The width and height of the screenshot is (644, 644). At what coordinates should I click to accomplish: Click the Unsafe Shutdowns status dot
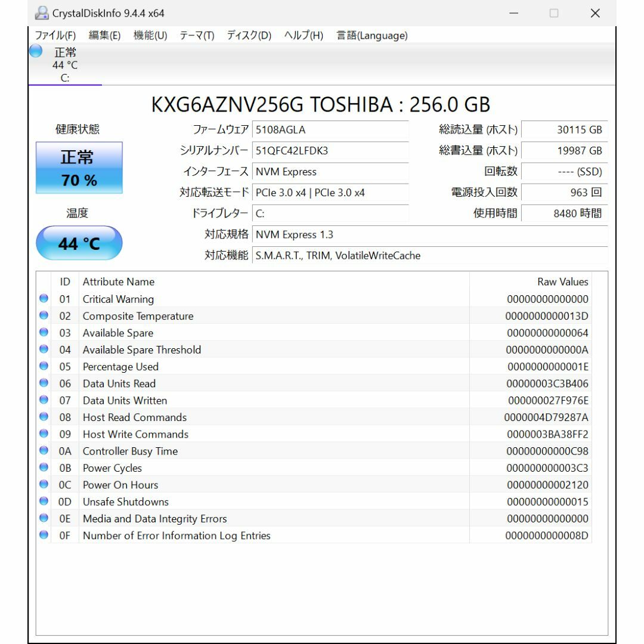click(44, 501)
